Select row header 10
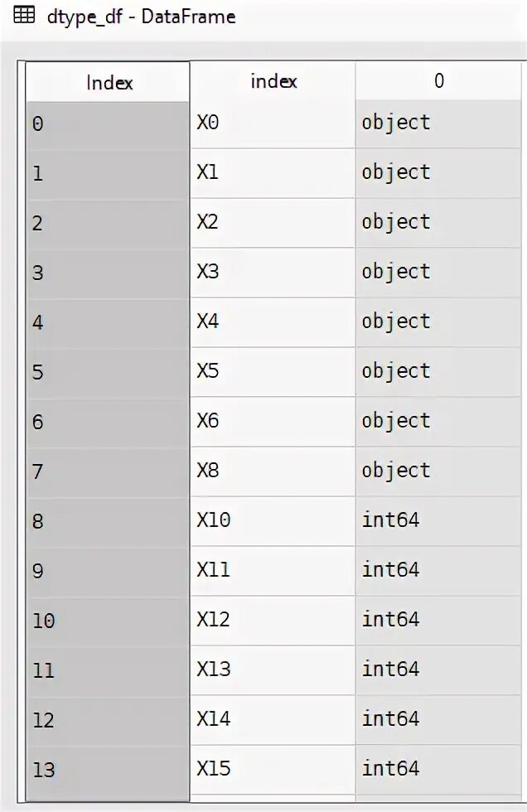Image resolution: width=527 pixels, height=812 pixels. (x=108, y=622)
